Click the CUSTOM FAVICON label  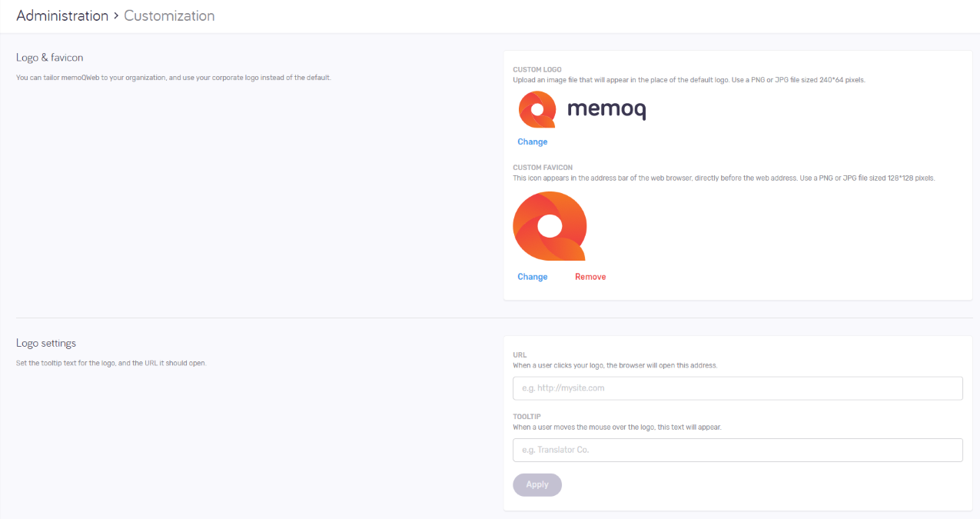543,168
